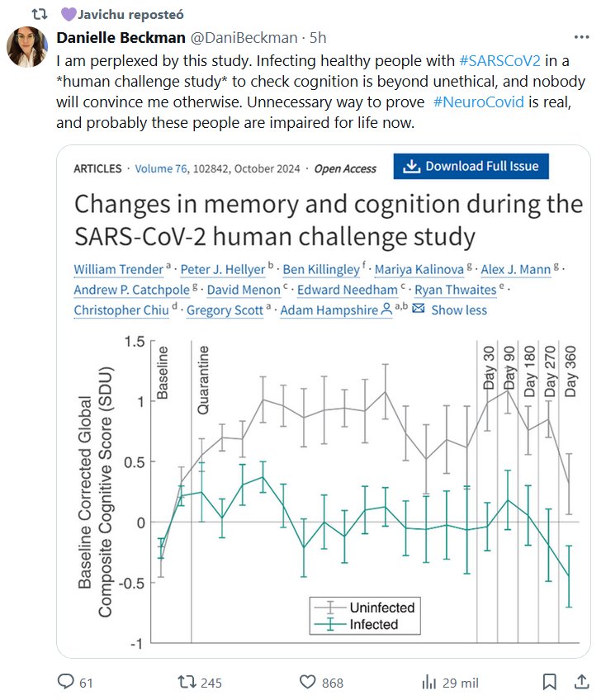Click author William Trender's name
Viewport: 606px width, 700px height.
tap(118, 270)
